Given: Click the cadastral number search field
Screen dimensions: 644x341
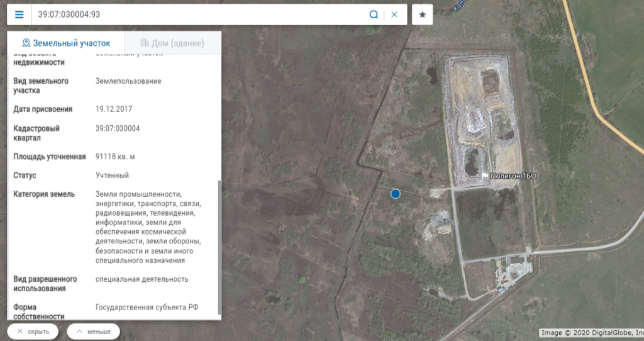Looking at the screenshot, I should (199, 15).
